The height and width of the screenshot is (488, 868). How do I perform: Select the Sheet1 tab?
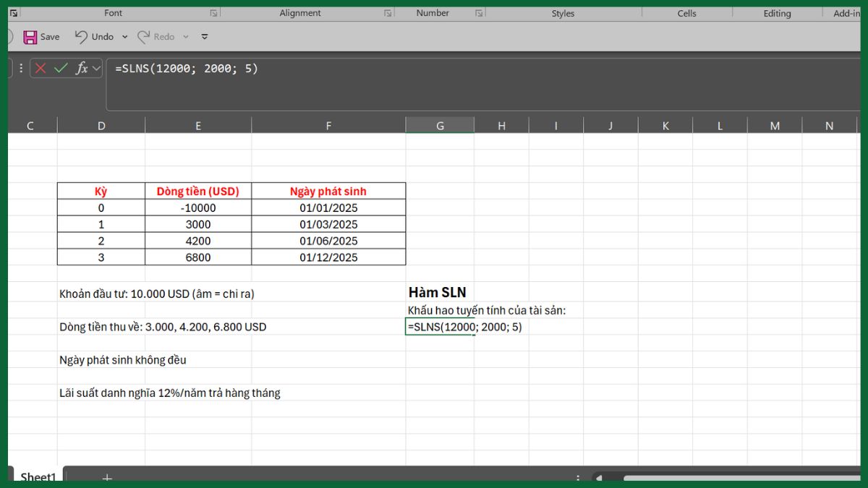tap(37, 477)
